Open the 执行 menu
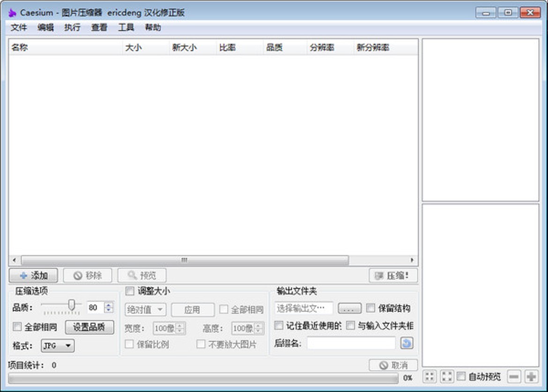The height and width of the screenshot is (392, 548). [x=71, y=27]
